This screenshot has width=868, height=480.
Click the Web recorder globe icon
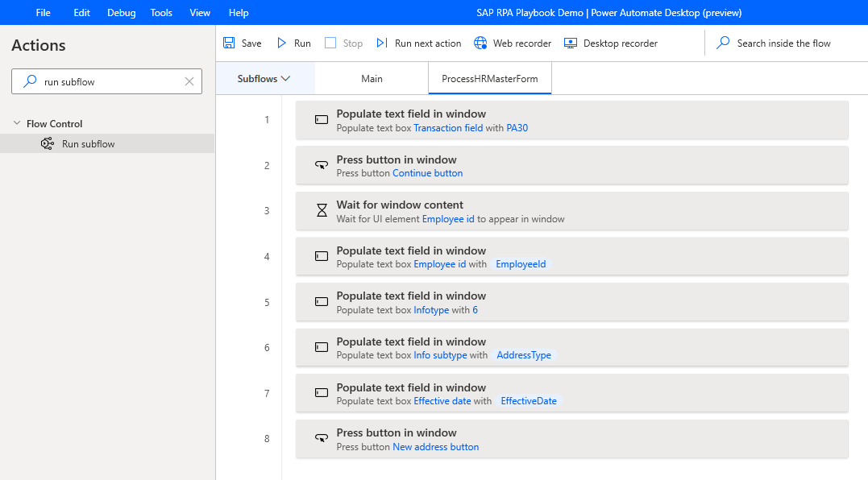point(480,43)
